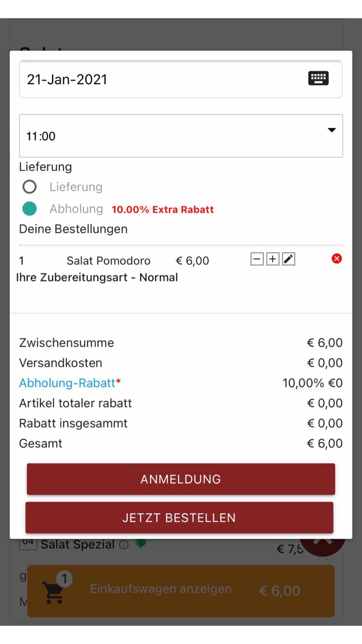Screen dimensions: 362x644
Task: Open the delivery time selection chevron
Action: tap(331, 130)
